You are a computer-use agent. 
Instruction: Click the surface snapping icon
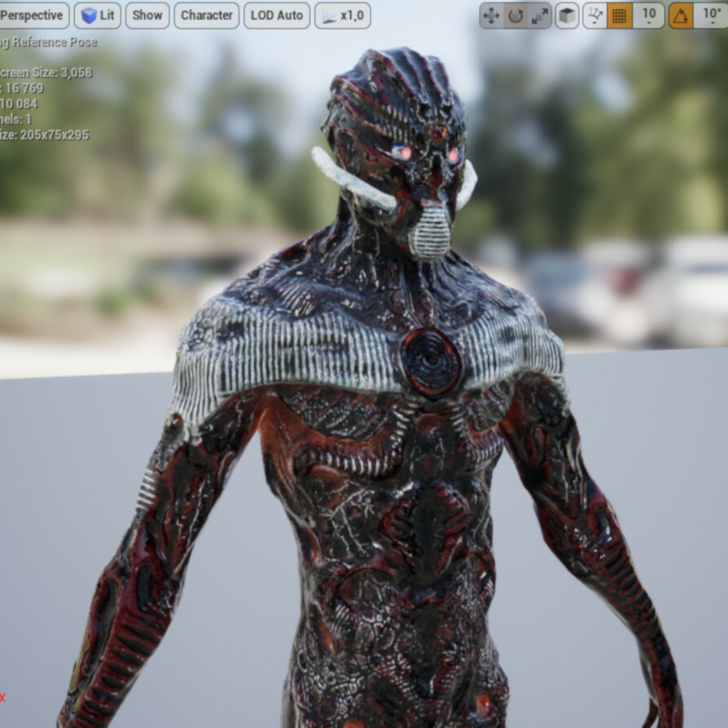(597, 15)
